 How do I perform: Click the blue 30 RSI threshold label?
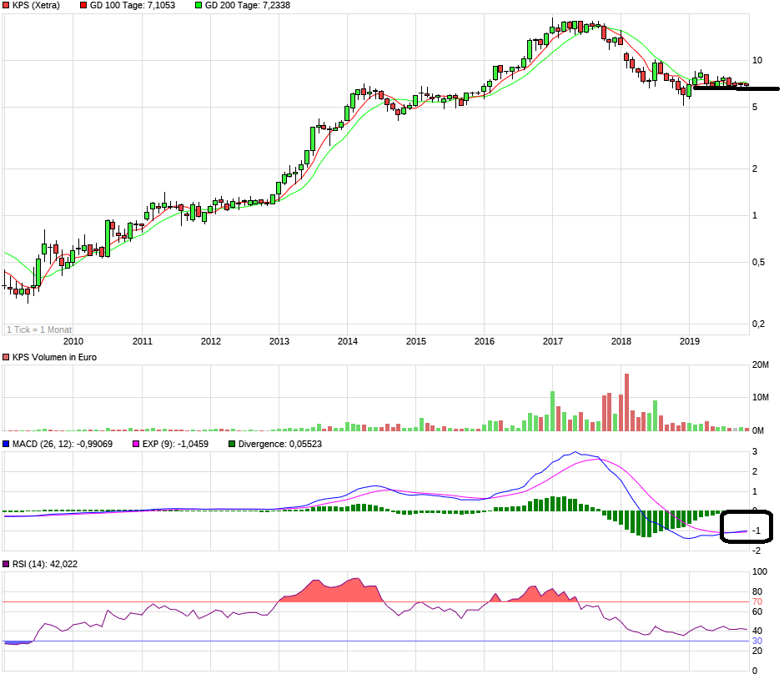point(757,641)
